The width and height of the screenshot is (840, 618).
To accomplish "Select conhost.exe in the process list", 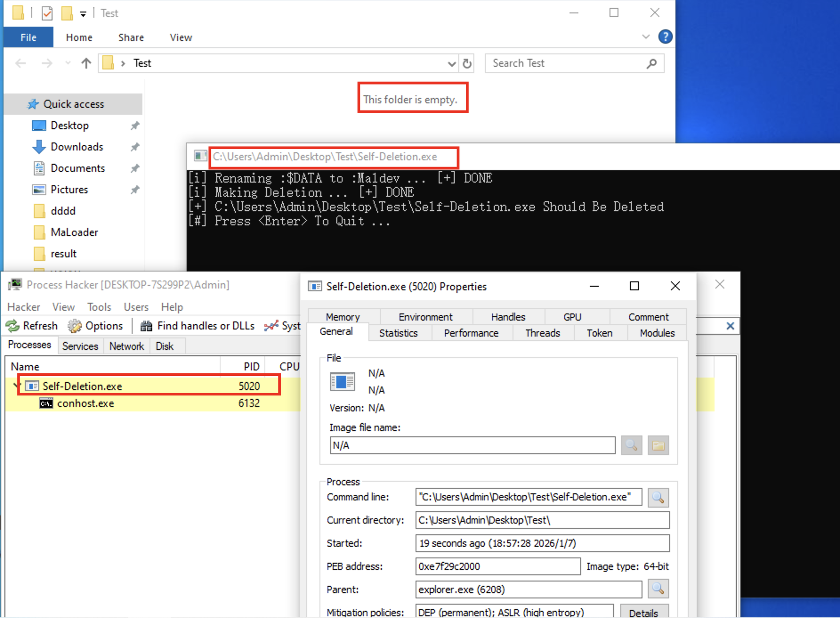I will [85, 403].
